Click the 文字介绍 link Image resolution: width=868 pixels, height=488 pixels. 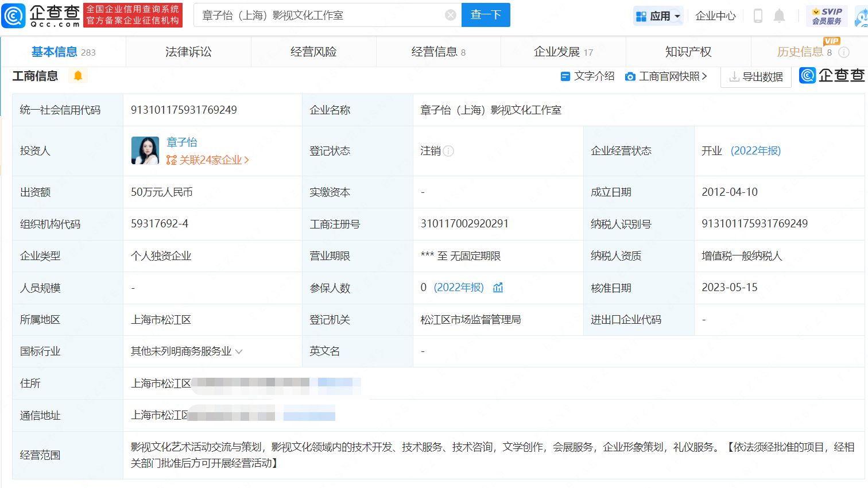click(x=594, y=76)
